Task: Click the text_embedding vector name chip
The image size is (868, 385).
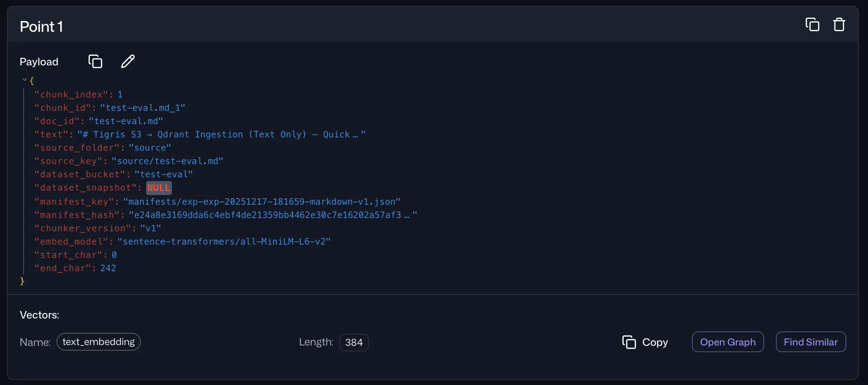Action: click(98, 342)
